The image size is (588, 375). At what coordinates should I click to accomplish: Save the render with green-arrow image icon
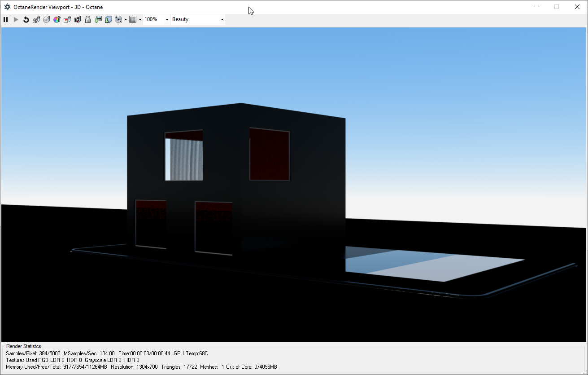click(98, 19)
